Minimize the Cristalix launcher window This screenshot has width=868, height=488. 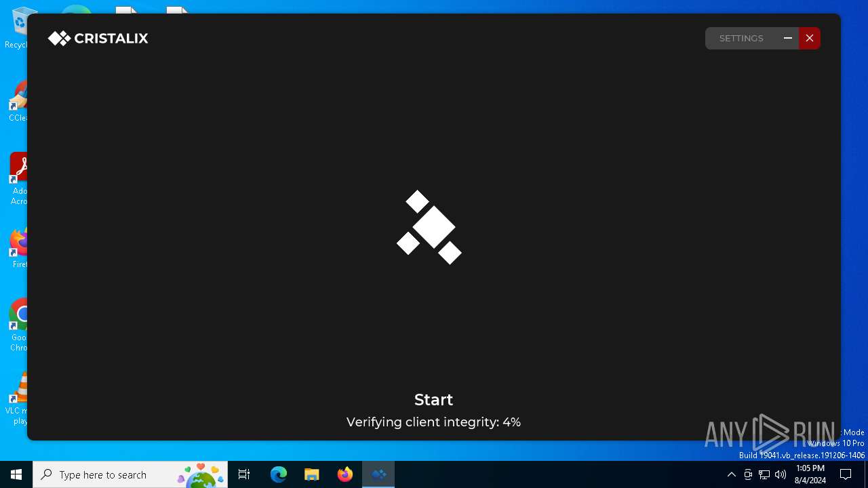(788, 38)
